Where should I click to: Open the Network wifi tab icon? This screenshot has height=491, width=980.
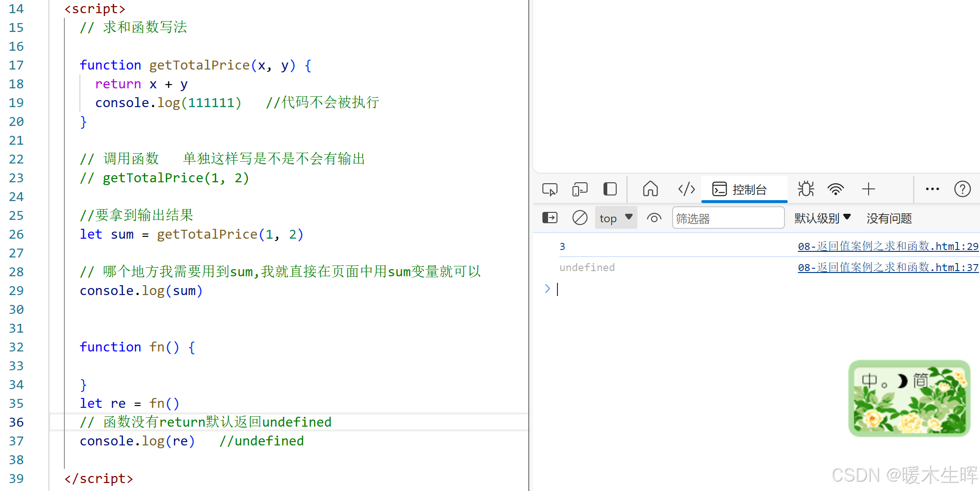tap(836, 189)
